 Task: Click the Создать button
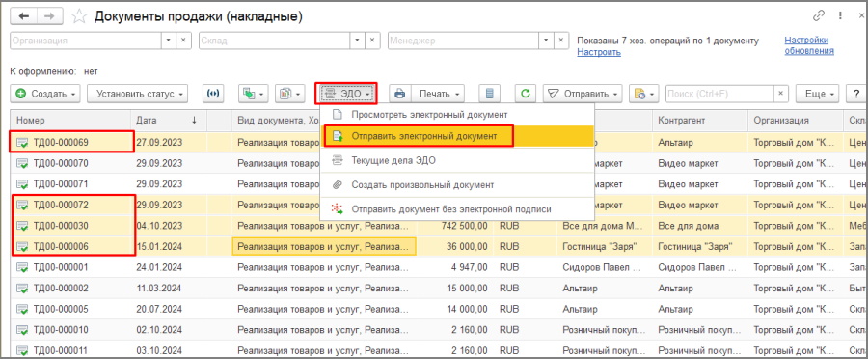[x=45, y=94]
